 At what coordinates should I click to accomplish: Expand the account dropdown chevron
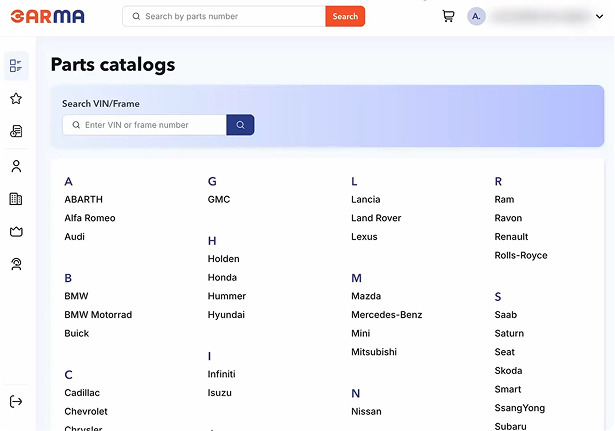click(x=599, y=16)
